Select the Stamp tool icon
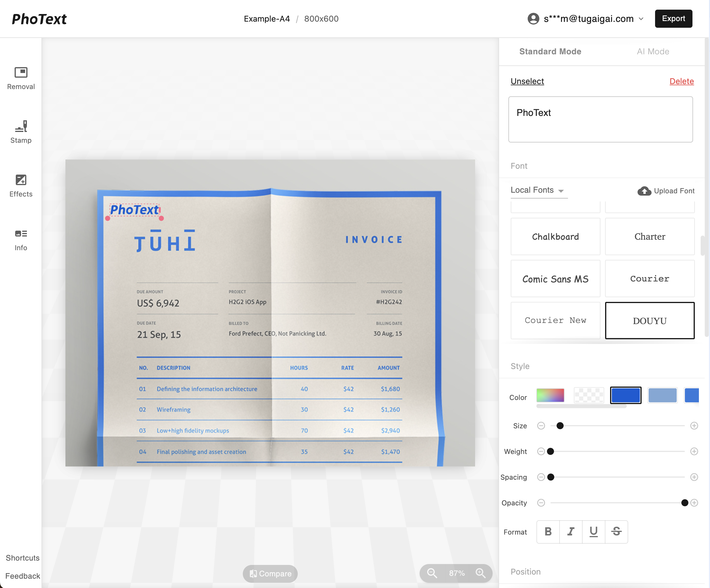Viewport: 710px width, 588px height. [21, 126]
